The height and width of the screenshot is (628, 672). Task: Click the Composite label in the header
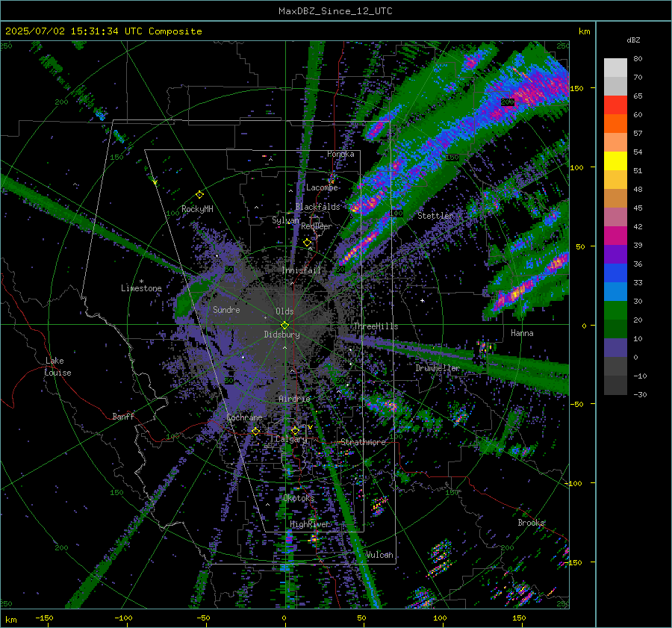point(175,31)
